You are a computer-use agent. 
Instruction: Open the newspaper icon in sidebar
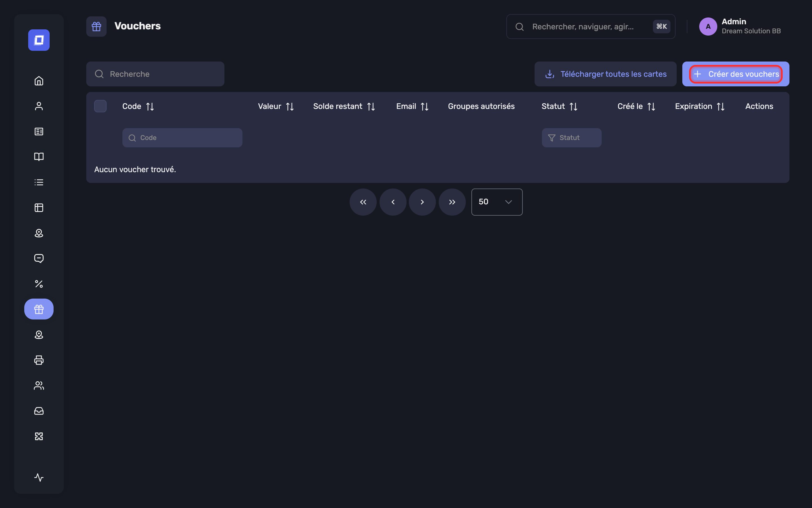coord(39,131)
